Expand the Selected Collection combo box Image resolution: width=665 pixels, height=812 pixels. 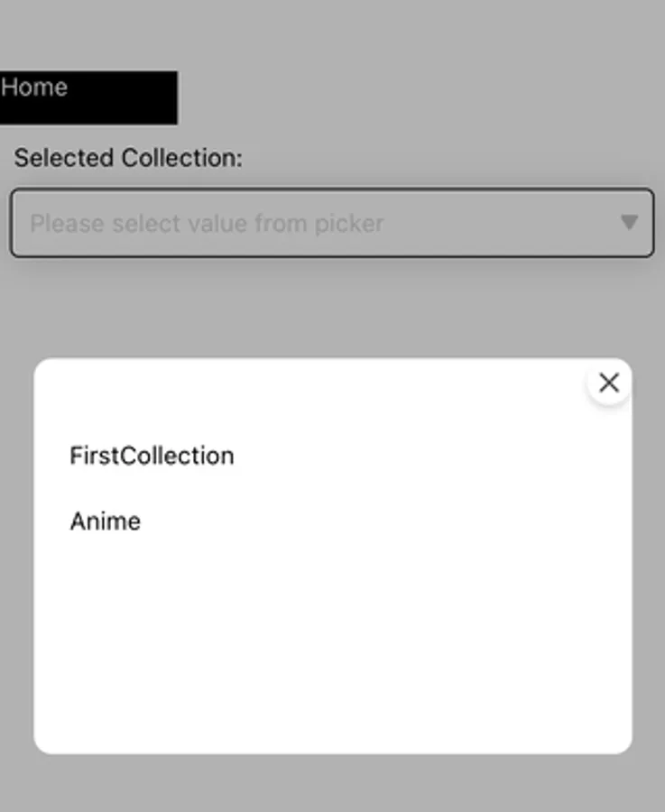click(331, 223)
